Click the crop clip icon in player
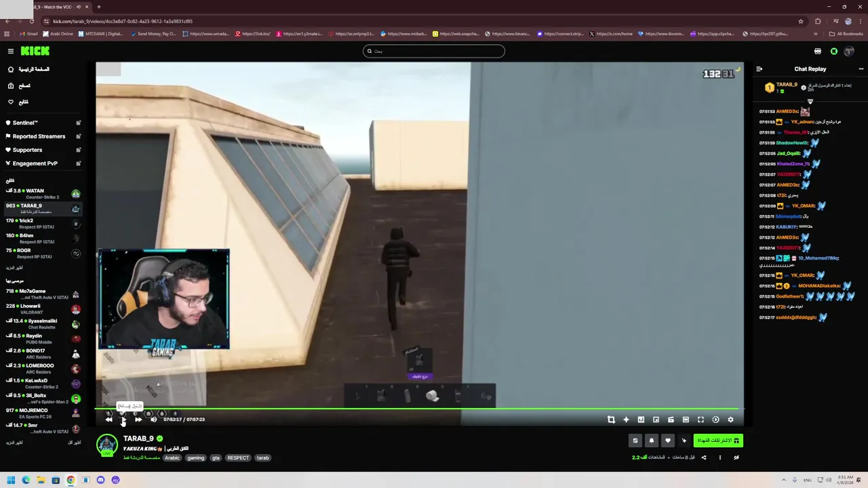868x488 pixels. click(x=611, y=420)
